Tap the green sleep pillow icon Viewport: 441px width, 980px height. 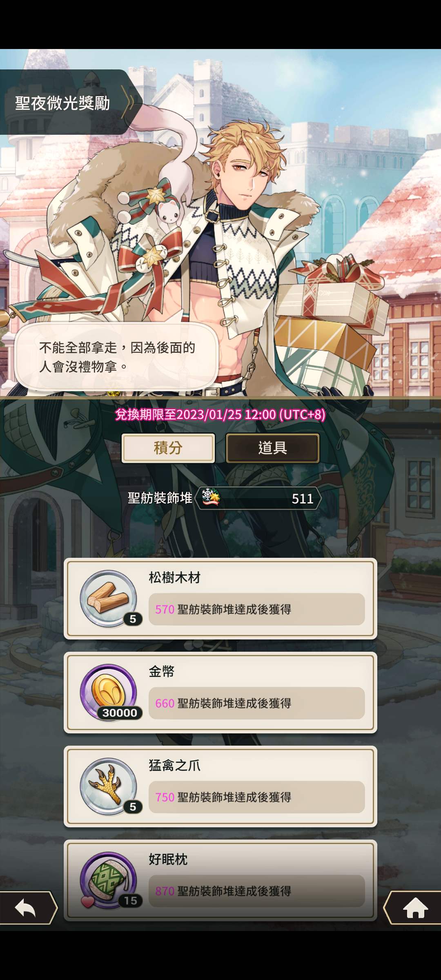tap(109, 880)
